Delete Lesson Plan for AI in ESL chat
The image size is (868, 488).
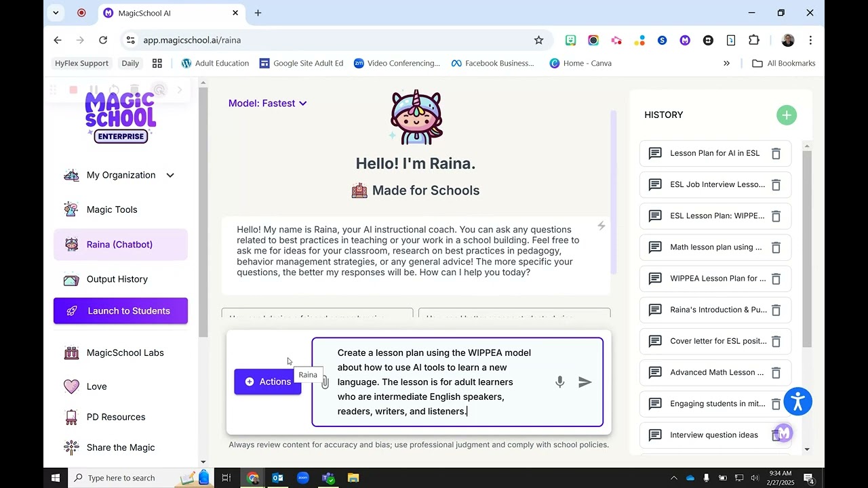click(776, 153)
